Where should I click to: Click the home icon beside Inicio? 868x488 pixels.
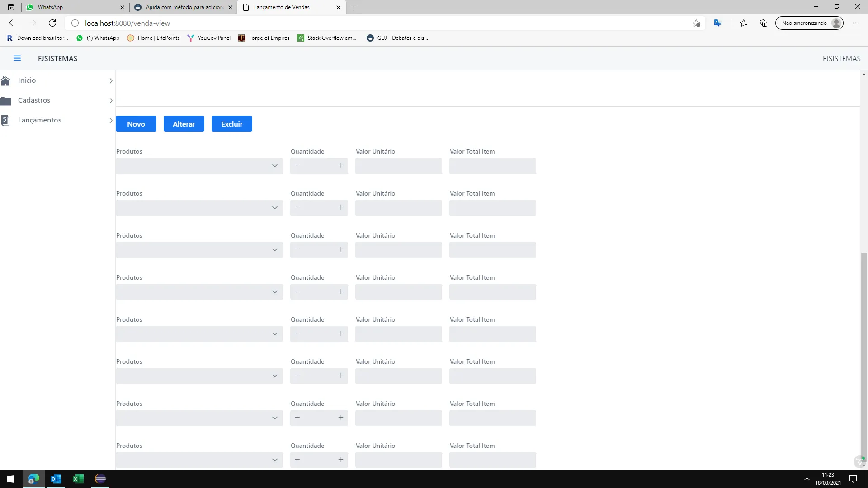tap(6, 80)
